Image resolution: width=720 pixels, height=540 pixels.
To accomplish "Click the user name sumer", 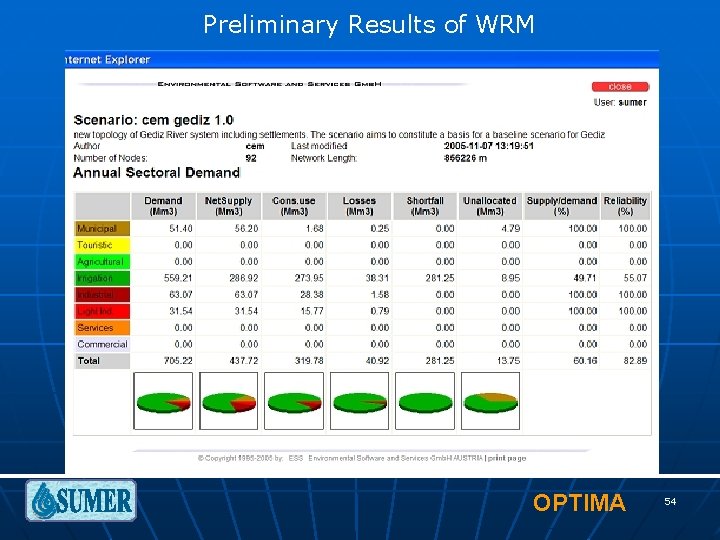I will click(x=632, y=102).
